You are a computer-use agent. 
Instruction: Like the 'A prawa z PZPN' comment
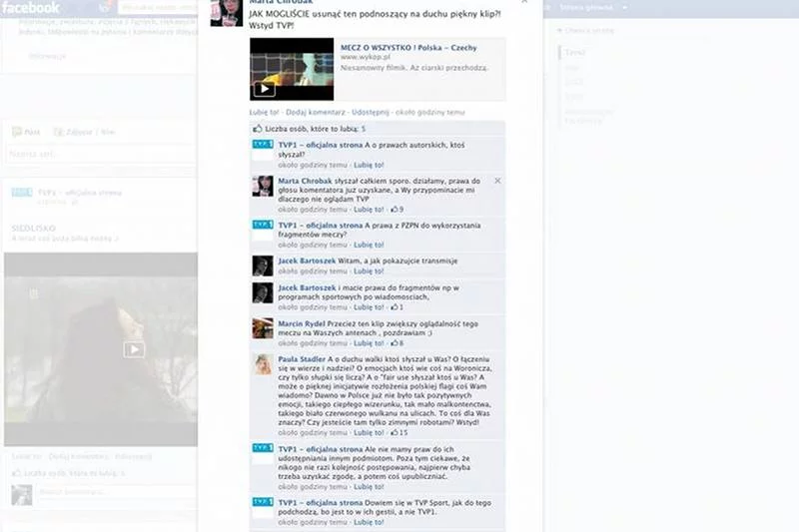(369, 245)
